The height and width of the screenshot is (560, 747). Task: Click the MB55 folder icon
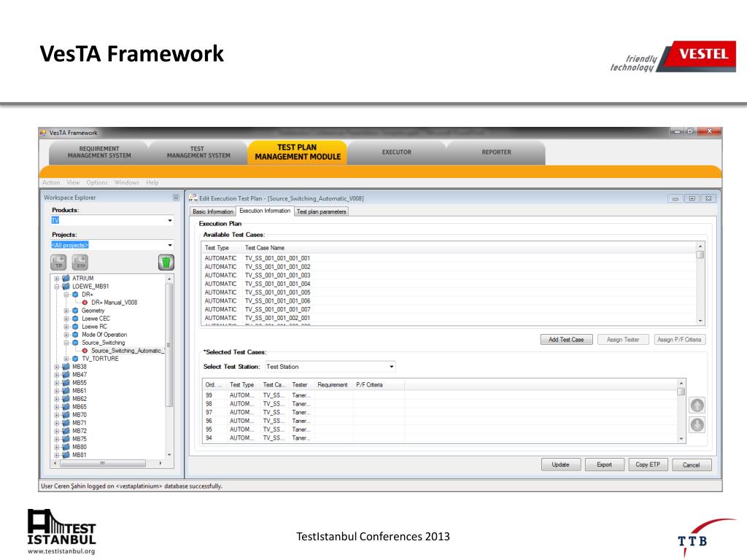tap(66, 382)
